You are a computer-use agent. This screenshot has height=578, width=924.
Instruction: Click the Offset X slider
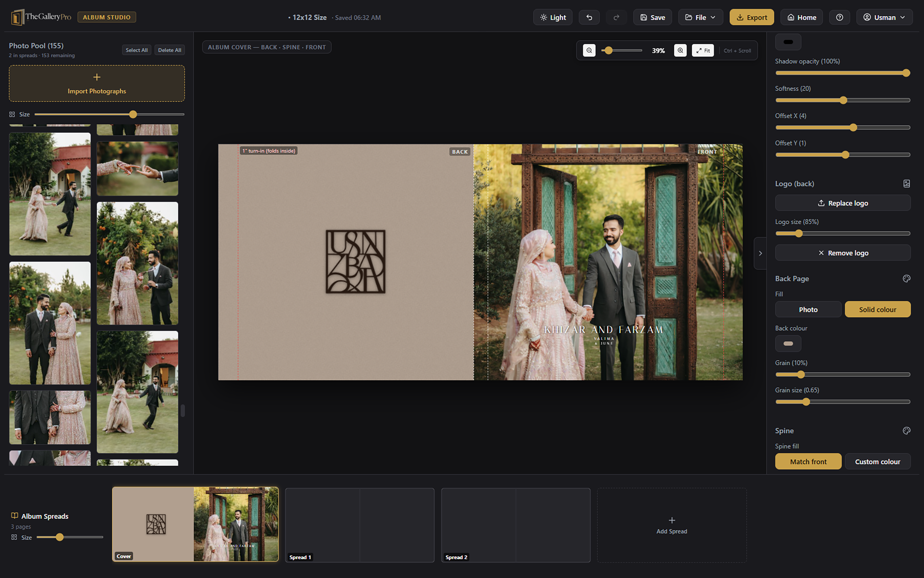tap(843, 127)
